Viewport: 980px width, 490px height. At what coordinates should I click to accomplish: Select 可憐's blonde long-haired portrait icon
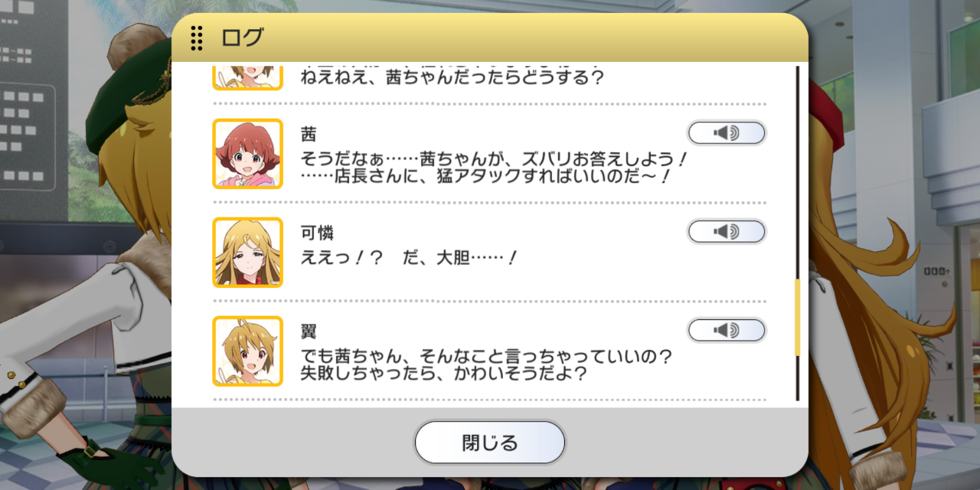(247, 253)
